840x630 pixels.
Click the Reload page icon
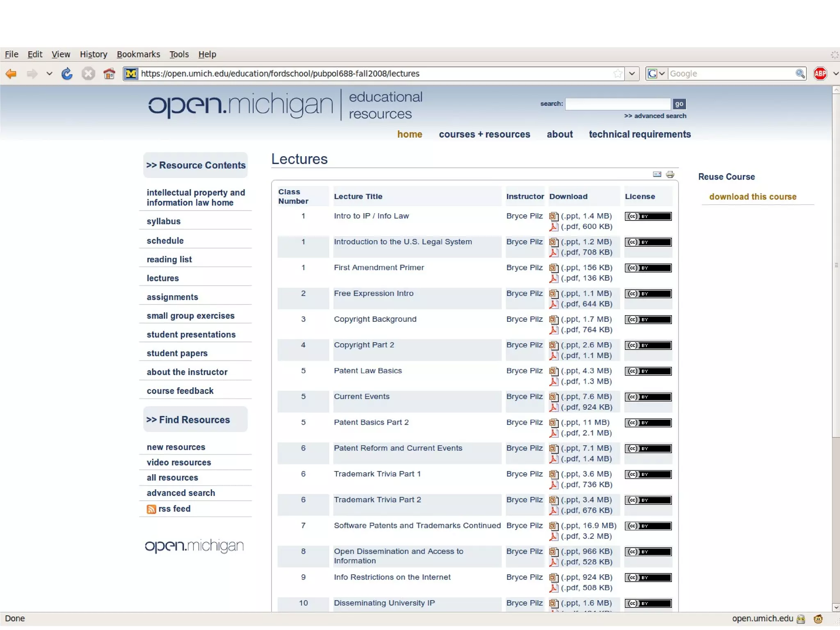coord(67,74)
